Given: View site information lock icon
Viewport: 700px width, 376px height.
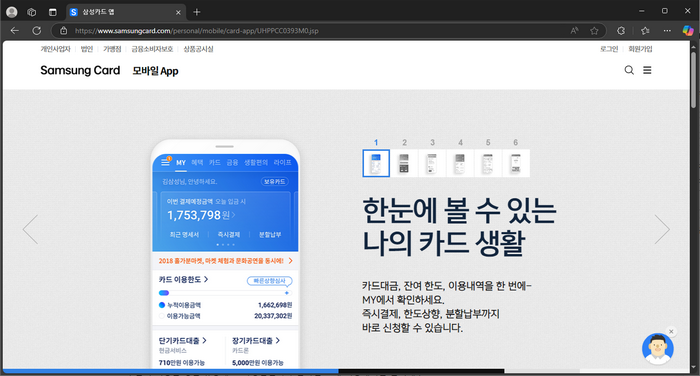Looking at the screenshot, I should tap(64, 30).
